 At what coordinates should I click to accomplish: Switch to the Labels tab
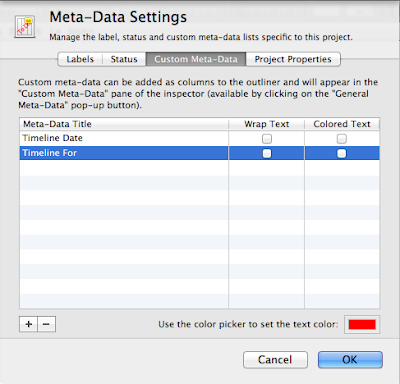[x=80, y=59]
